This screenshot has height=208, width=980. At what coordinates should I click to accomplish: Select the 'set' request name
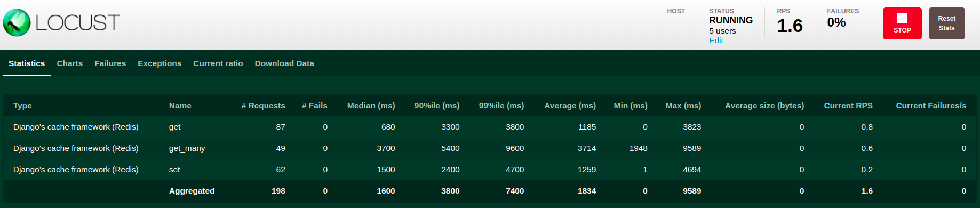click(174, 170)
